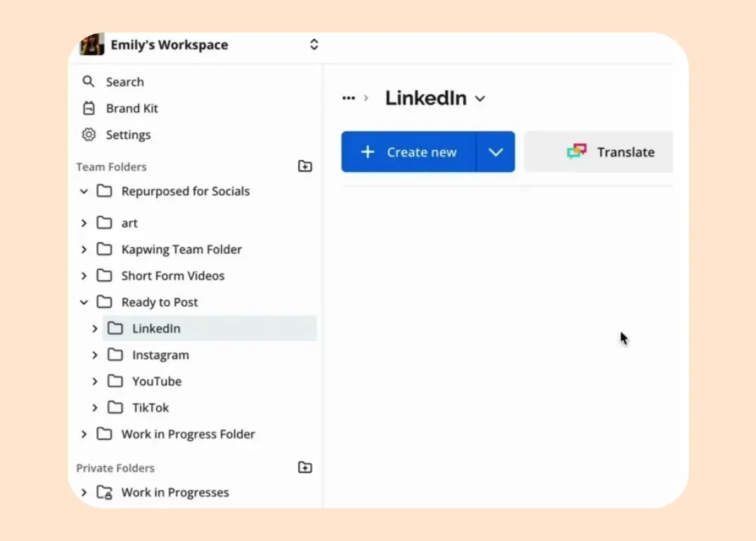Viewport: 756px width, 541px height.
Task: Click the Translate speech bubbles icon
Action: pos(577,152)
